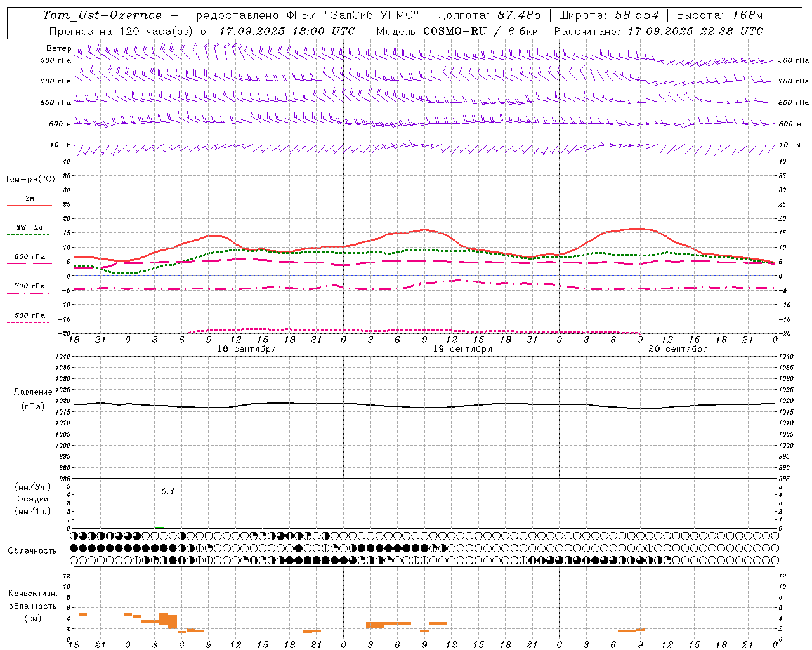The image size is (812, 650).
Task: Click the 'Тем-ра(°C)' temperature axis title
Action: (30, 180)
